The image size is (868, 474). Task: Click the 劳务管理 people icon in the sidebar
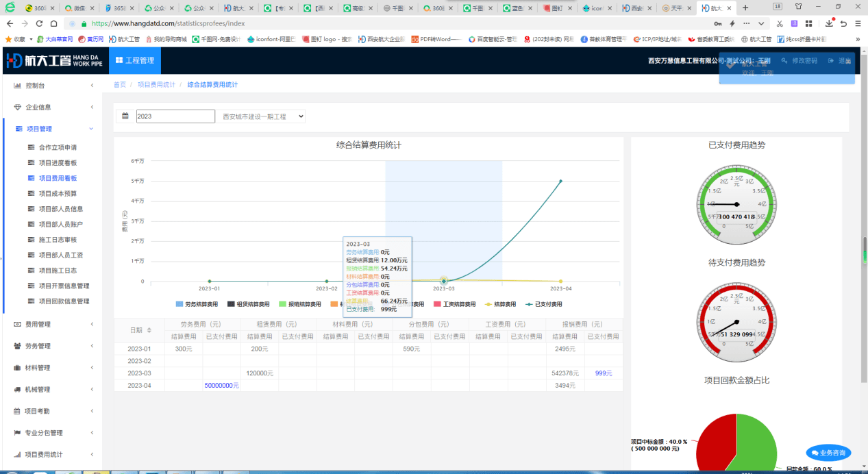click(18, 346)
